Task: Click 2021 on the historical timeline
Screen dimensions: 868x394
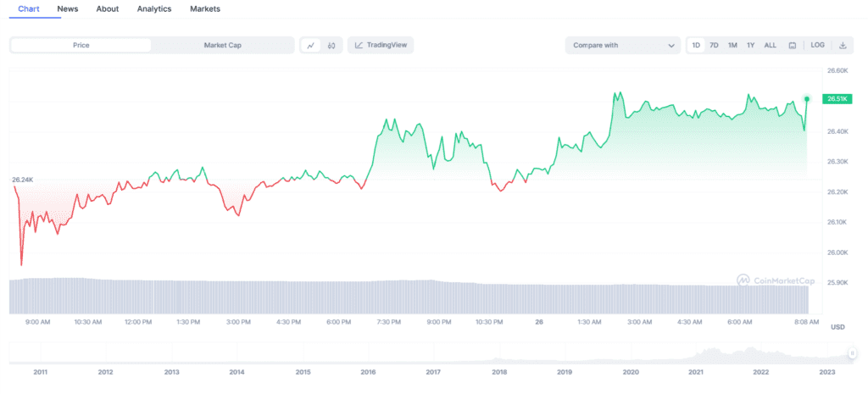Action: 696,373
